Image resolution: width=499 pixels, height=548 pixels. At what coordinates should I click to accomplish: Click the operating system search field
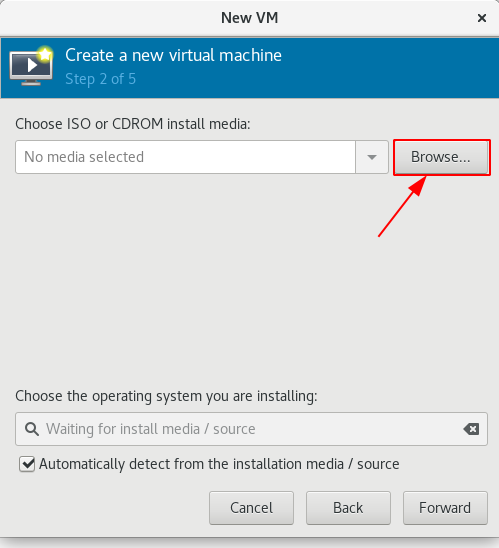point(251,429)
